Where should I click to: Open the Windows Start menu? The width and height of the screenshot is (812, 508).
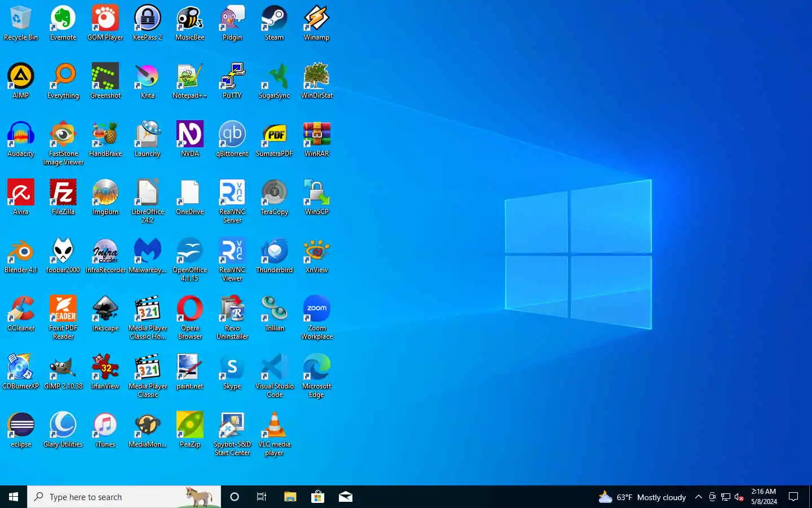[14, 497]
